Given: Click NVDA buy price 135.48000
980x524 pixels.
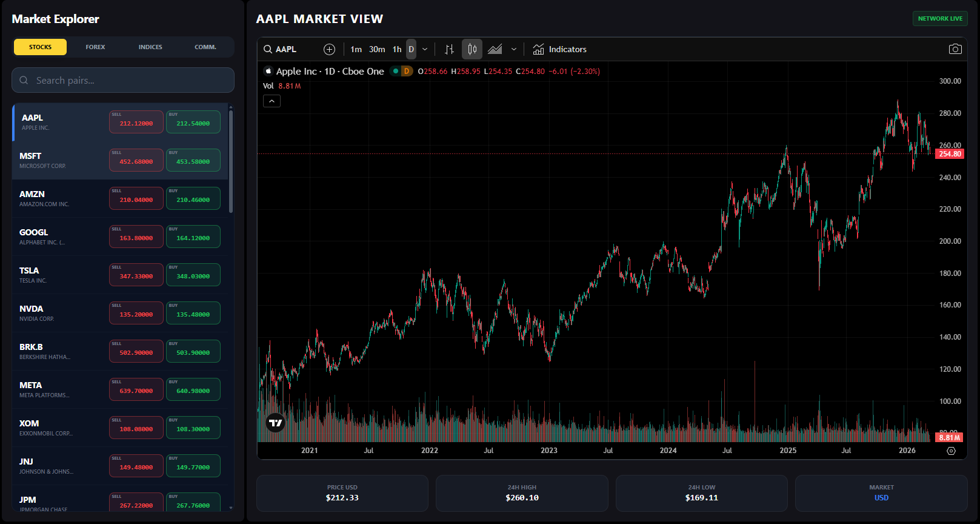Looking at the screenshot, I should tap(193, 313).
